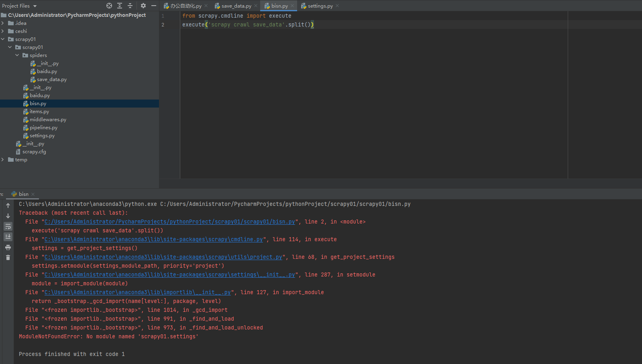
Task: Close the bisn.py editor tab
Action: [x=292, y=6]
